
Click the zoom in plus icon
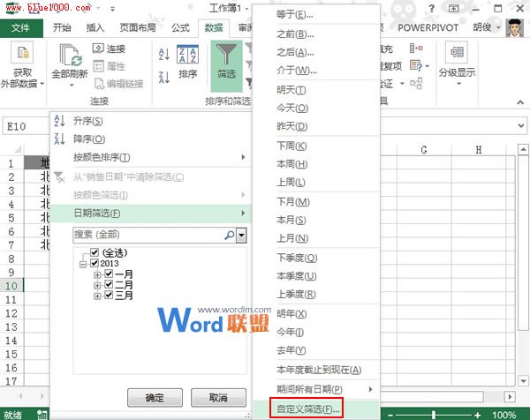[x=477, y=415]
